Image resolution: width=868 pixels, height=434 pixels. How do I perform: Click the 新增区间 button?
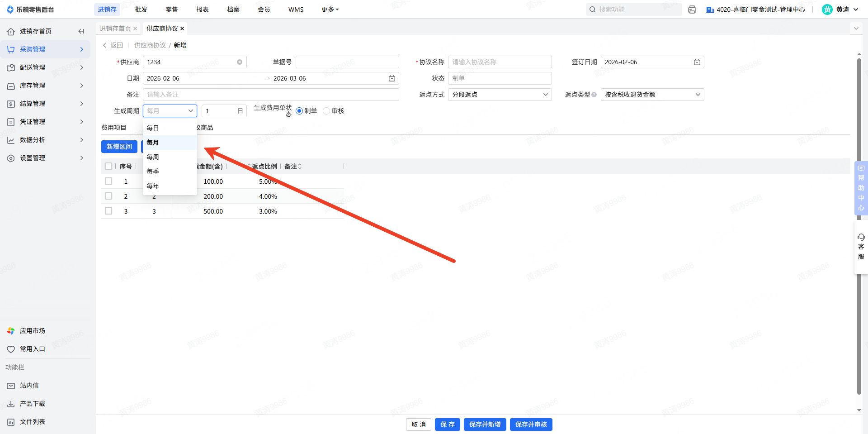click(x=119, y=147)
